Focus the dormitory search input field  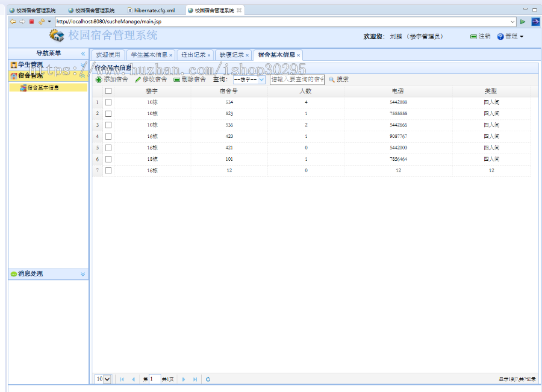[x=297, y=79]
